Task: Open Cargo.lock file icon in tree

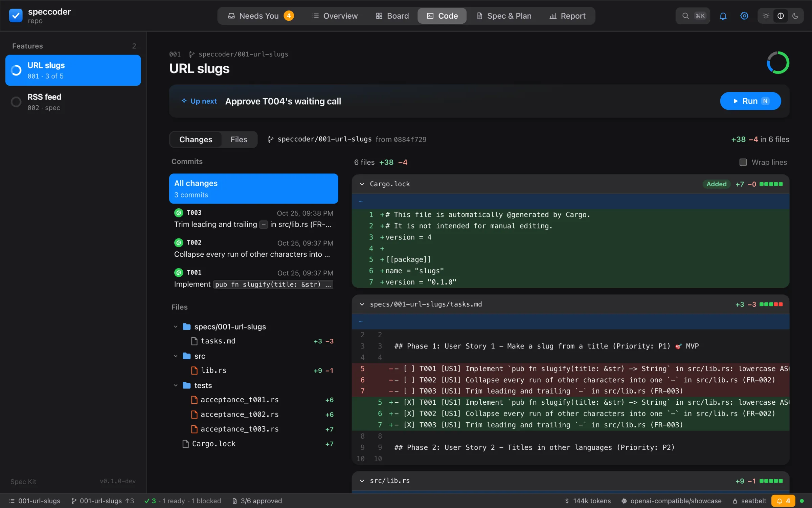Action: (185, 444)
